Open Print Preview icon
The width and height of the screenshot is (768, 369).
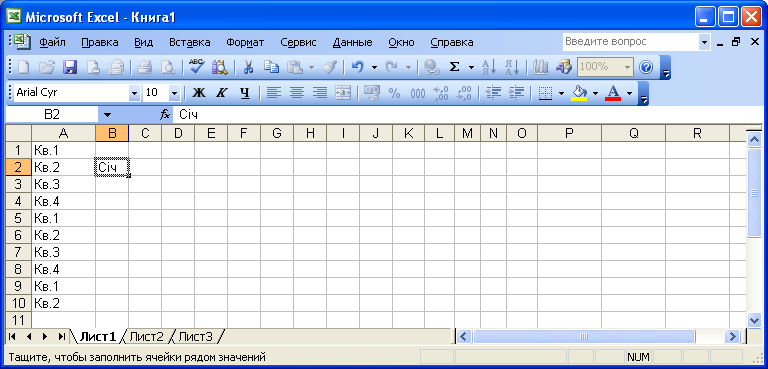[168, 67]
